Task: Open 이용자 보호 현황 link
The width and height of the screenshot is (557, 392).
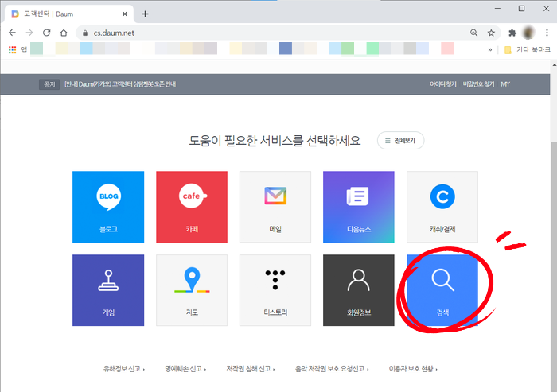Action: (x=413, y=369)
